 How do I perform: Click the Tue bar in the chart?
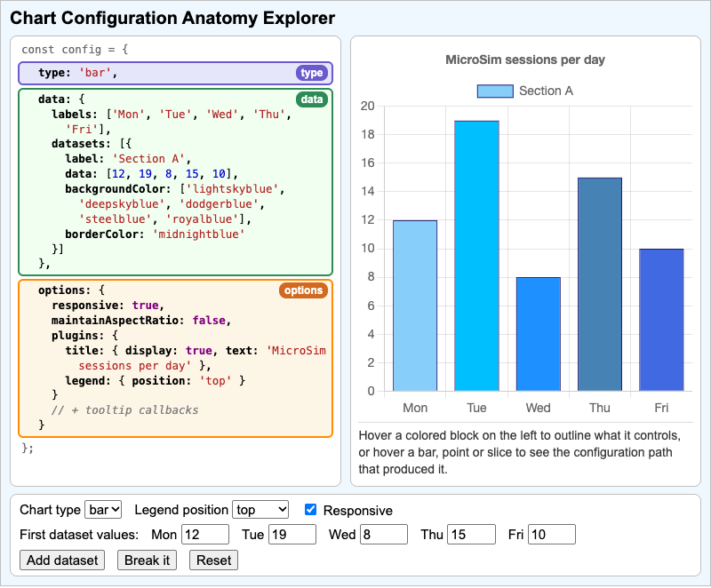[476, 256]
